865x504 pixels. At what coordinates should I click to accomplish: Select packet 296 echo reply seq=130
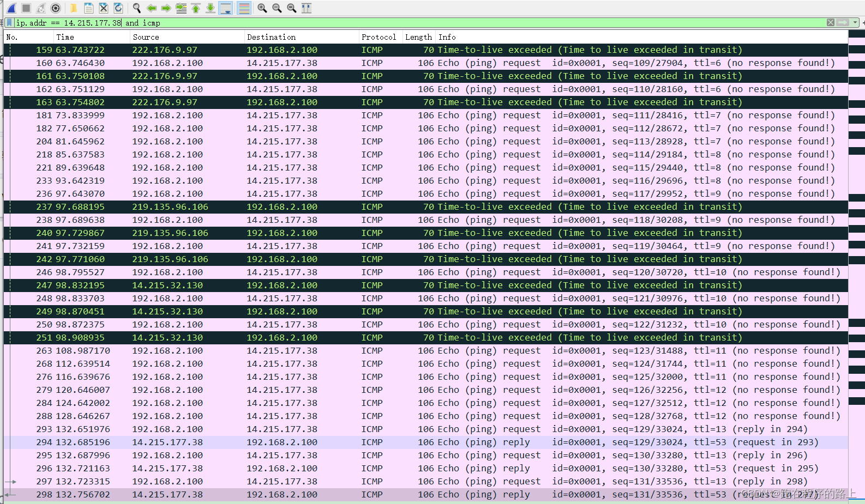click(426, 469)
